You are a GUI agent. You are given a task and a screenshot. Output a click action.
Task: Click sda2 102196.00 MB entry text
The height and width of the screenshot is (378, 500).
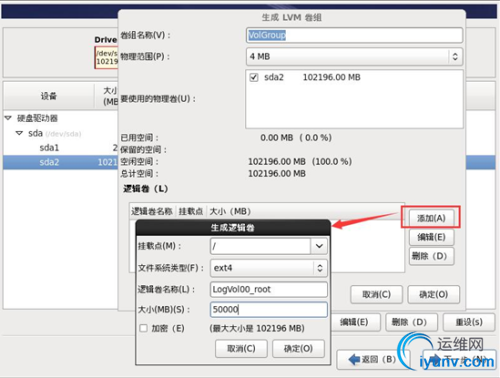[x=312, y=77]
